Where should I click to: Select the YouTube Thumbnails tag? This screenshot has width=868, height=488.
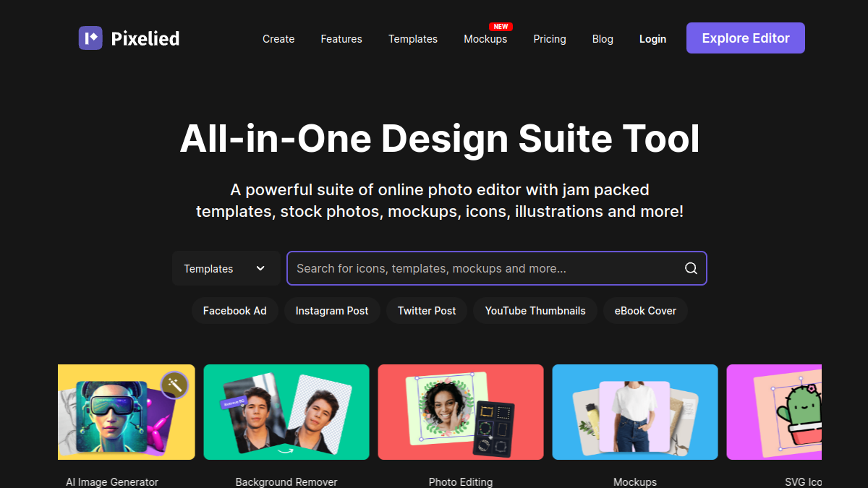(x=535, y=311)
